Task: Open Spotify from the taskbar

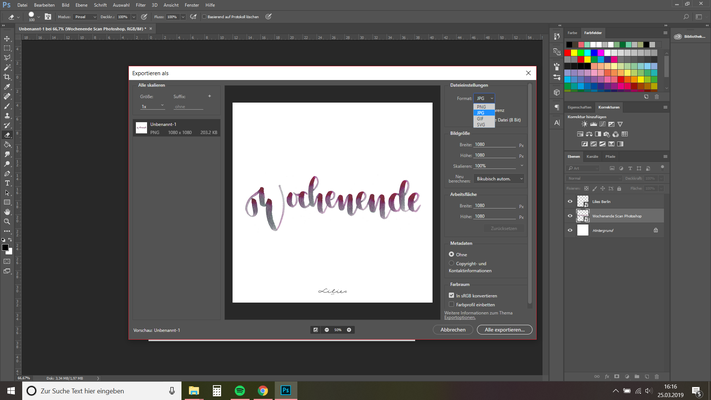Action: (240, 391)
